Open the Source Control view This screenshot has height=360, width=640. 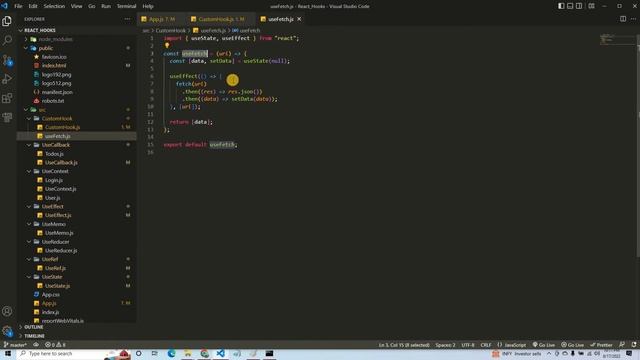coord(7,60)
